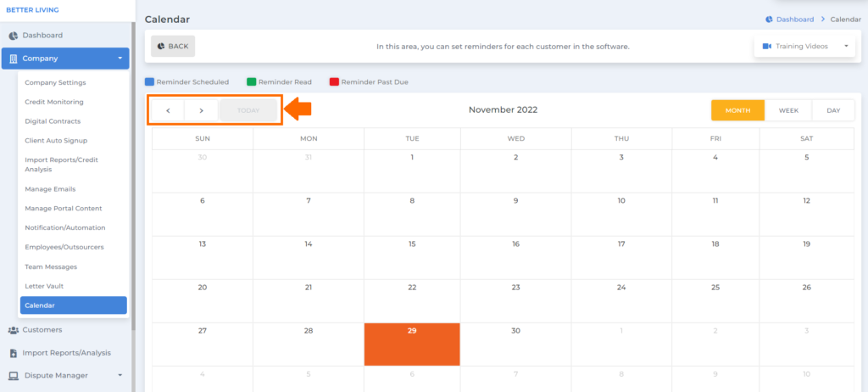Switch calendar to Week view

coord(788,110)
